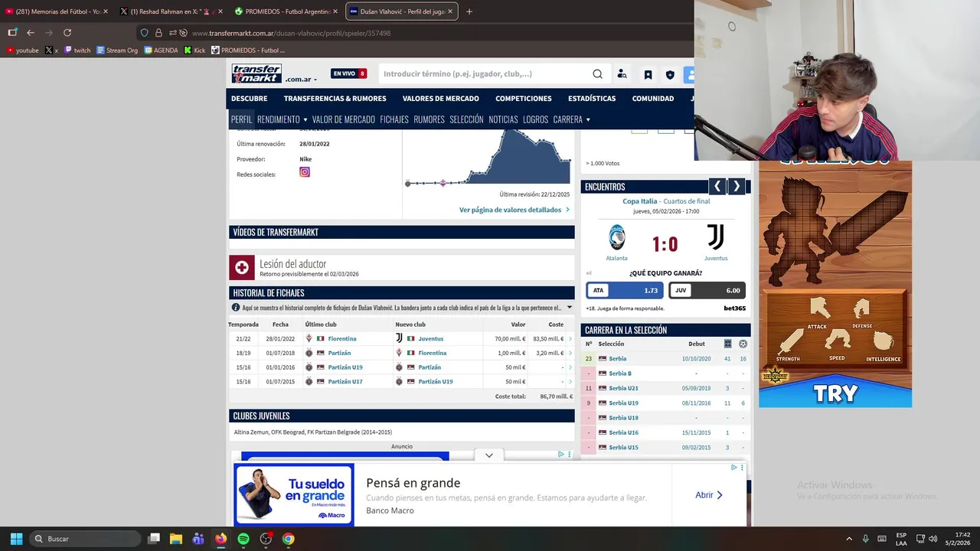The width and height of the screenshot is (980, 551).
Task: Open the .com.ar country selector
Action: 301,80
